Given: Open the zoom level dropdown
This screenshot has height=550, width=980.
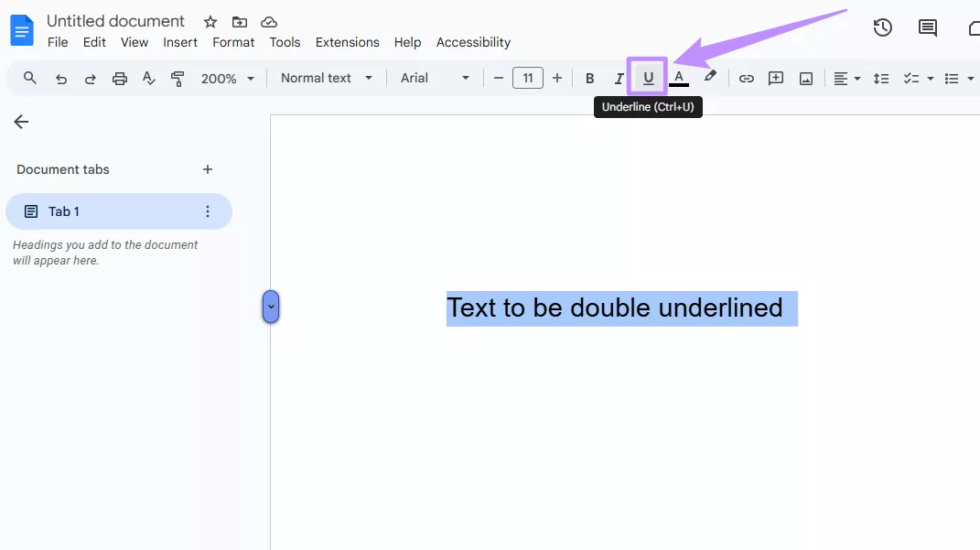Looking at the screenshot, I should coord(226,78).
